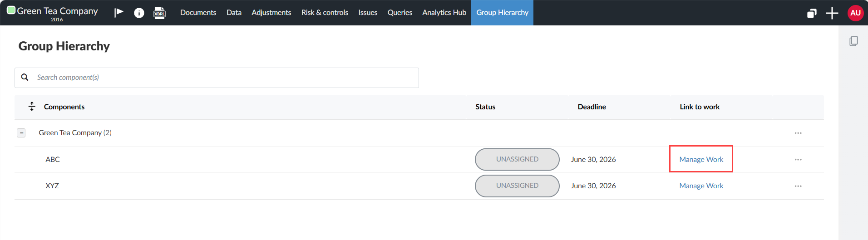Open more options for ABC row
This screenshot has width=868, height=240.
tap(798, 160)
